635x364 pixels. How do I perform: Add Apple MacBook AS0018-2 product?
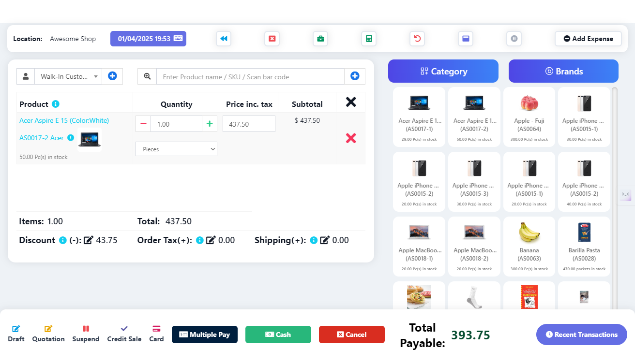tap(474, 247)
